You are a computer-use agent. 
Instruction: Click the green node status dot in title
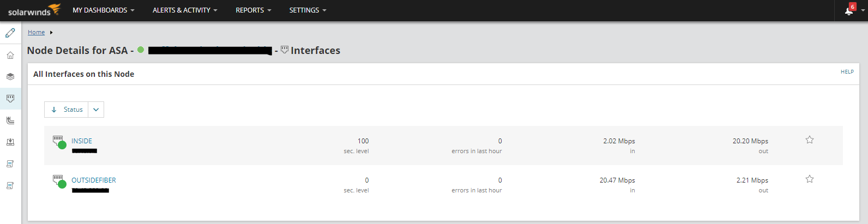point(141,50)
